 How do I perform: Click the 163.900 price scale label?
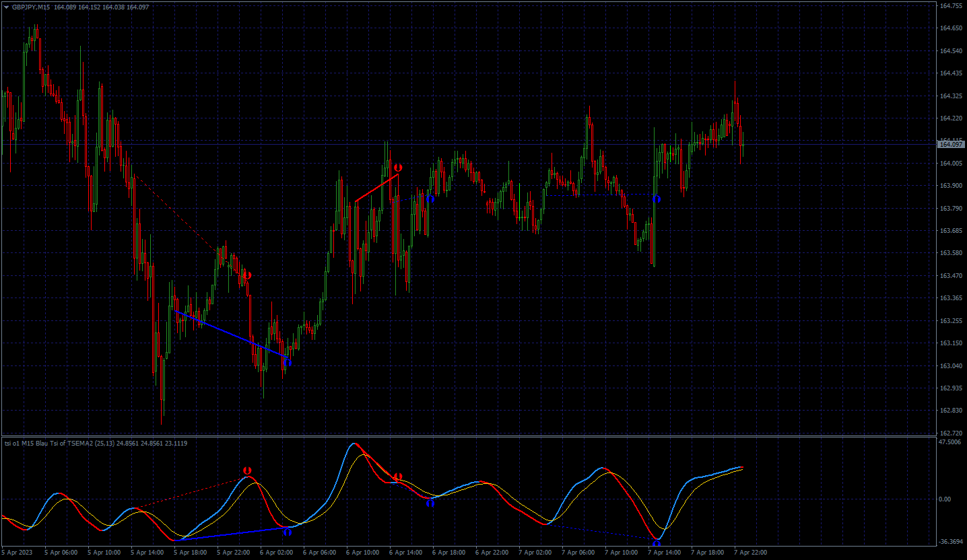(x=950, y=185)
